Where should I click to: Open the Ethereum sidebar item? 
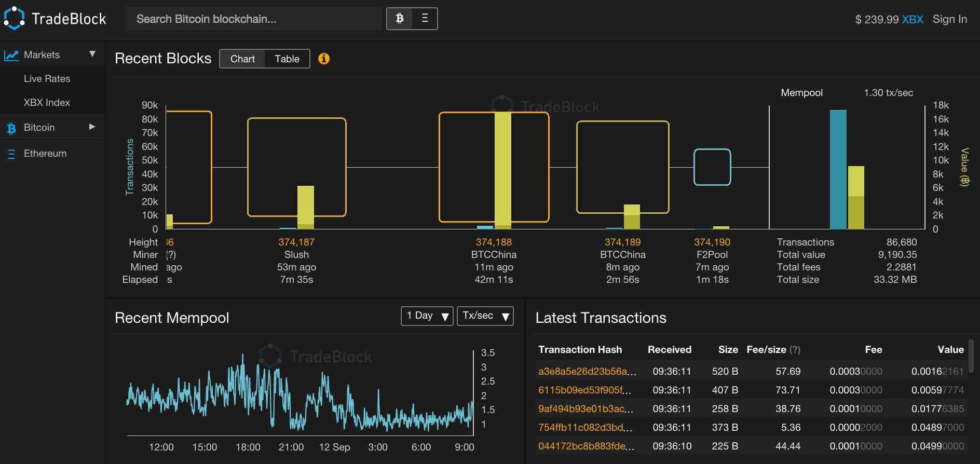pos(45,154)
